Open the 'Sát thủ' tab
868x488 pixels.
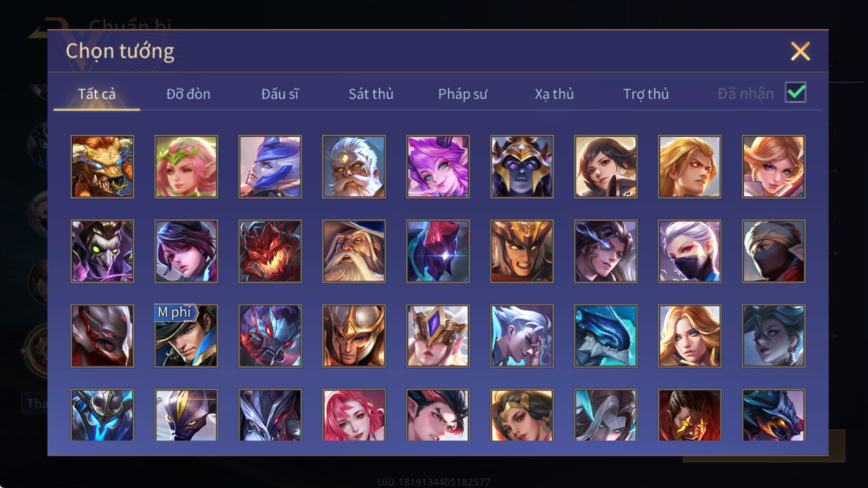(x=371, y=94)
